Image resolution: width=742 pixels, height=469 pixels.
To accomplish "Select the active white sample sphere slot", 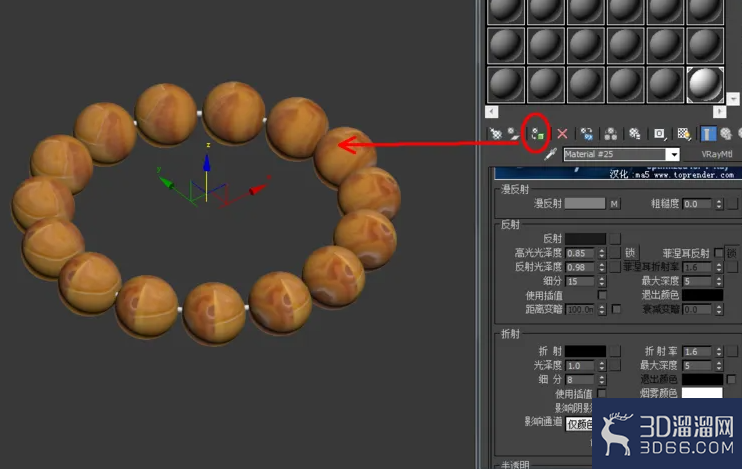I will pos(705,84).
